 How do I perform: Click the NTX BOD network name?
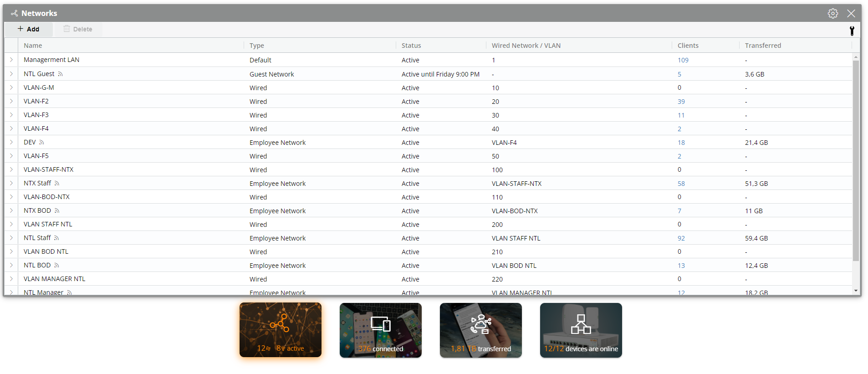37,210
